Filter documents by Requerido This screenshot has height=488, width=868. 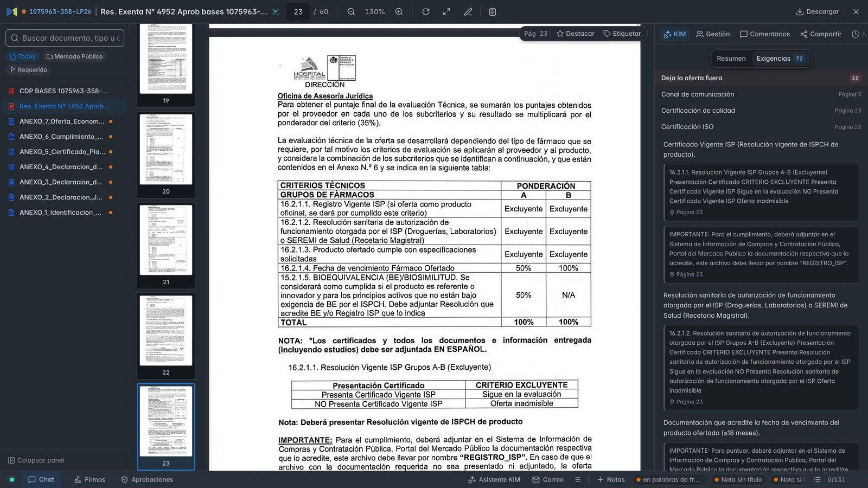(x=29, y=70)
